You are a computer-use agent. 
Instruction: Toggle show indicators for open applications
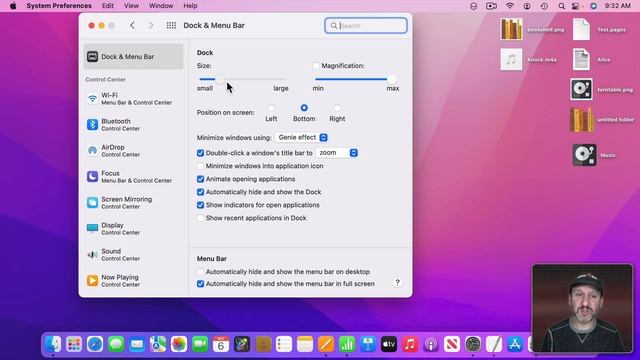pyautogui.click(x=200, y=205)
